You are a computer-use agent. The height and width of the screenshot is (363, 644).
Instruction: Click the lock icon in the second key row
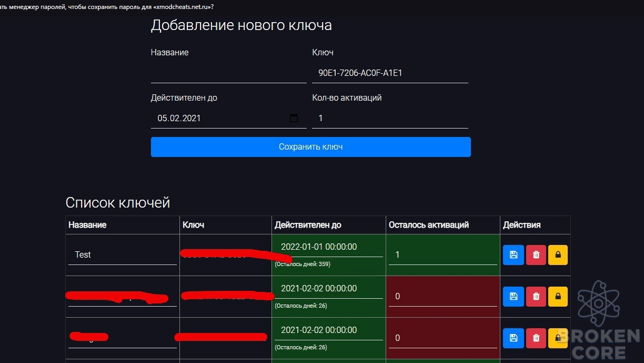(x=558, y=297)
